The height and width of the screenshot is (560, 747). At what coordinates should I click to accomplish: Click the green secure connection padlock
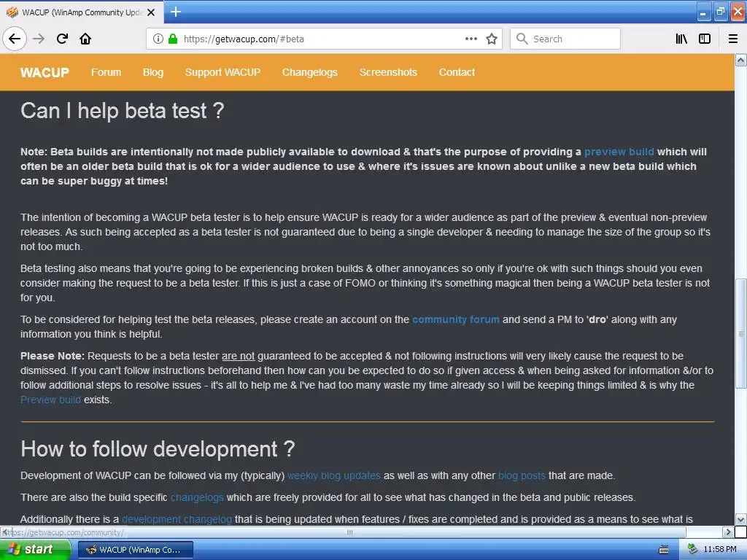(x=173, y=39)
